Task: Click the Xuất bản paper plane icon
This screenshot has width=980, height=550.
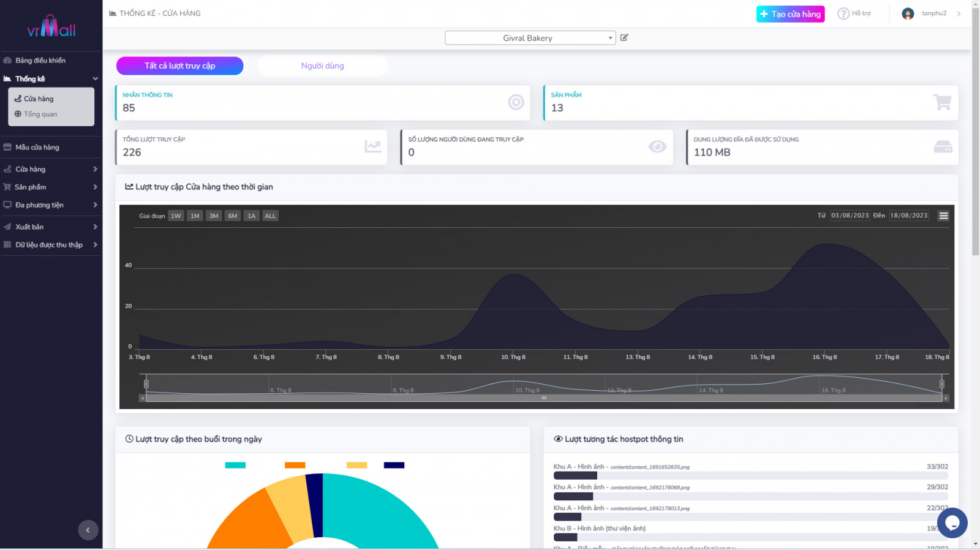Action: (7, 227)
